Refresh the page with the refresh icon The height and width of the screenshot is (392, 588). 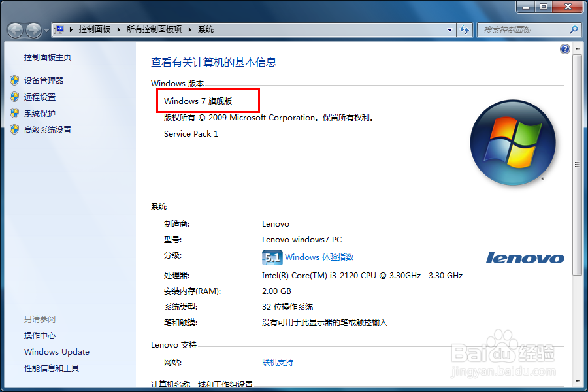(x=465, y=29)
